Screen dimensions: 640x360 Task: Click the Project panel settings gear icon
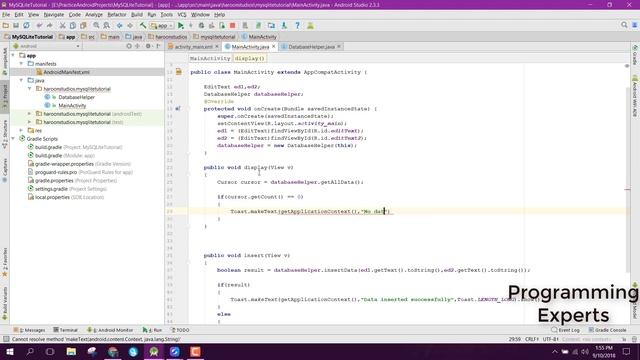click(x=149, y=46)
